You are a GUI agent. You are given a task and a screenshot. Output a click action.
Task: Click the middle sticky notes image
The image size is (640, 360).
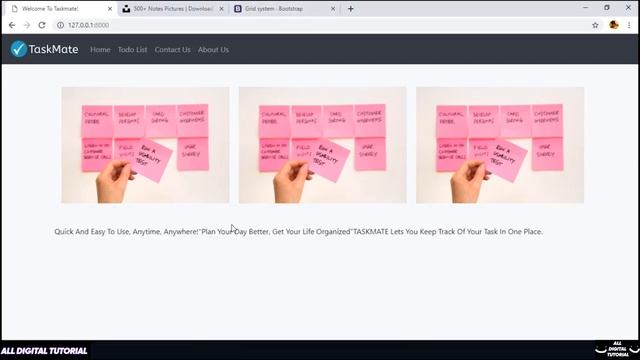tap(322, 145)
